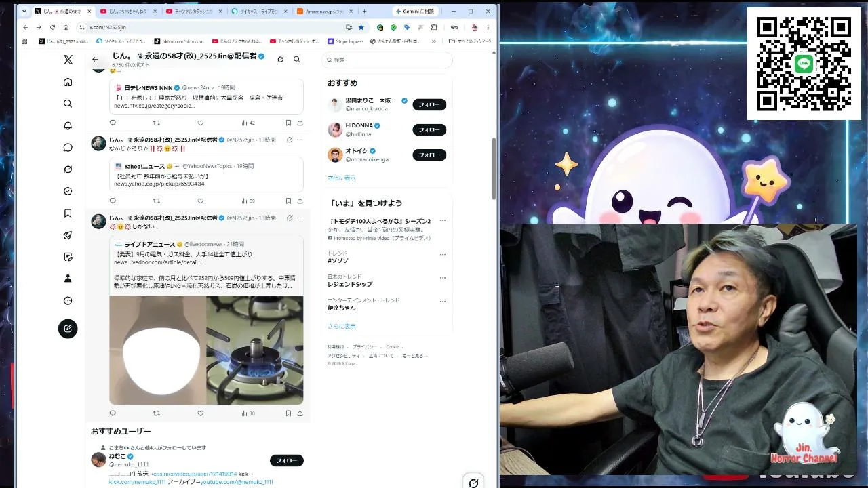This screenshot has height=488, width=868.
Task: Open the Messages chat bubble in the sidebar
Action: 68,148
